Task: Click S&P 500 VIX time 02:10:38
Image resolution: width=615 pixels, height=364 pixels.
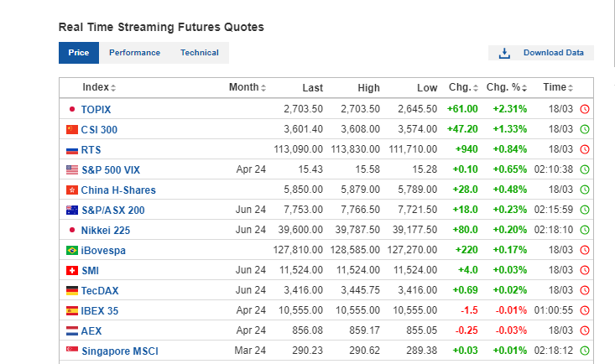Action: 554,169
